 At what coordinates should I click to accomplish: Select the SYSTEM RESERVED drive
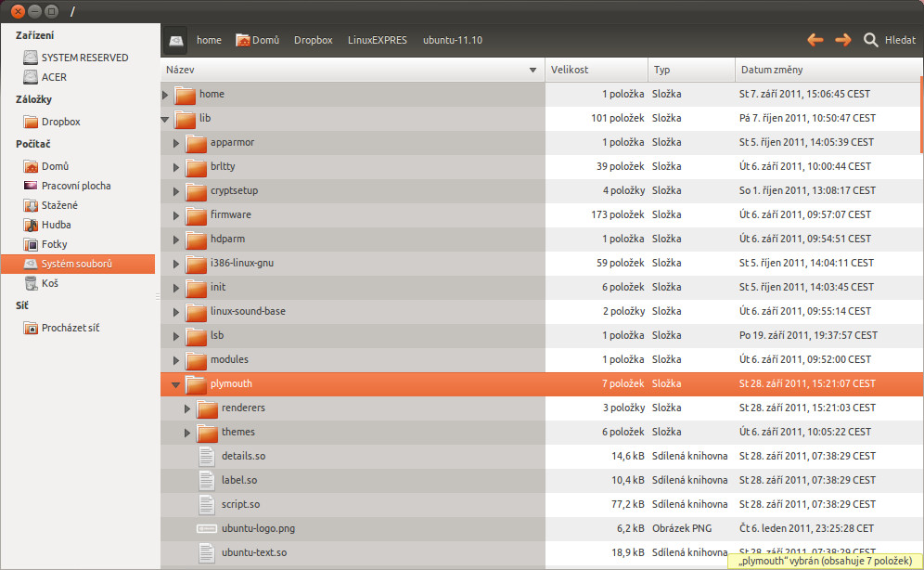coord(84,58)
